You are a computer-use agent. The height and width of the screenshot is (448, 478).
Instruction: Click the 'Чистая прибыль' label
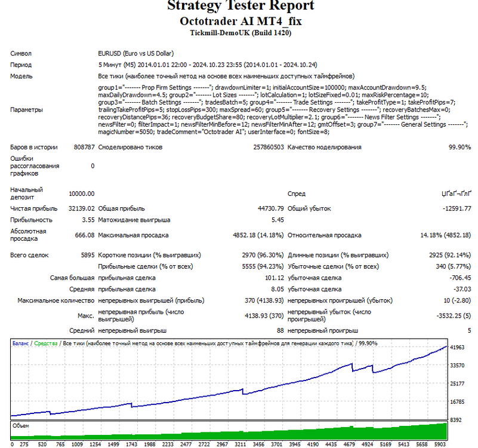[x=34, y=208]
